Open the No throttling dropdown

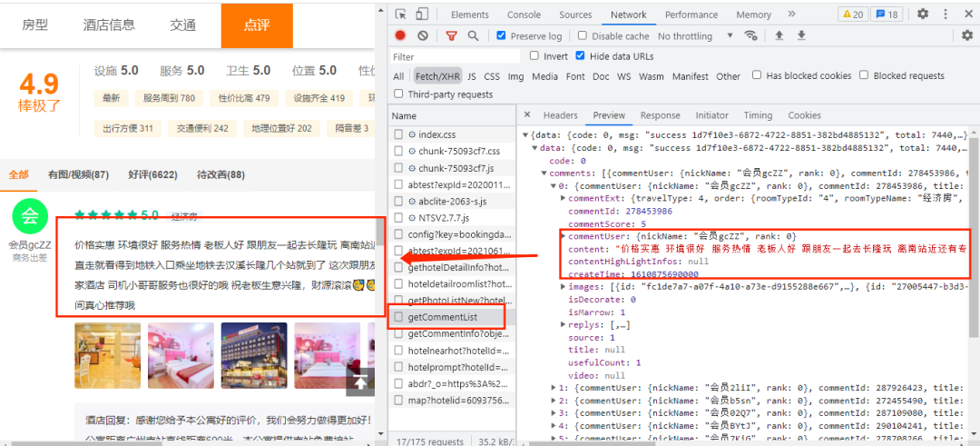pyautogui.click(x=695, y=36)
